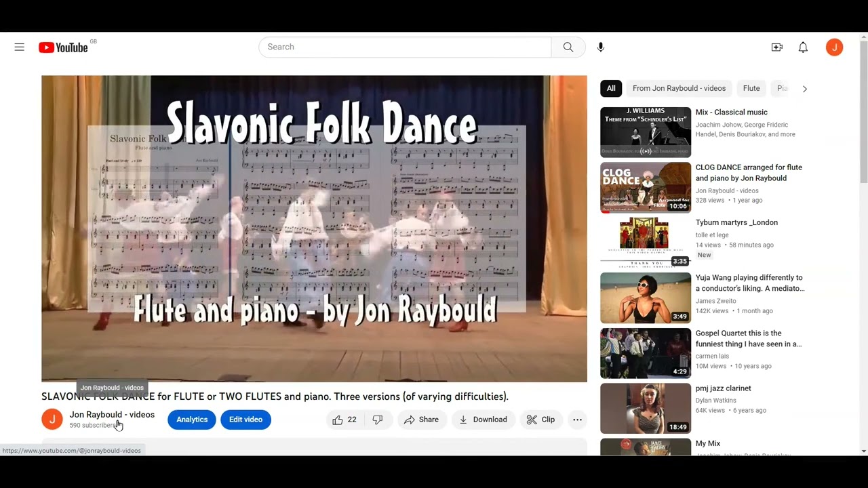The width and height of the screenshot is (868, 488).
Task: Dislike the video with thumbs down
Action: [378, 420]
